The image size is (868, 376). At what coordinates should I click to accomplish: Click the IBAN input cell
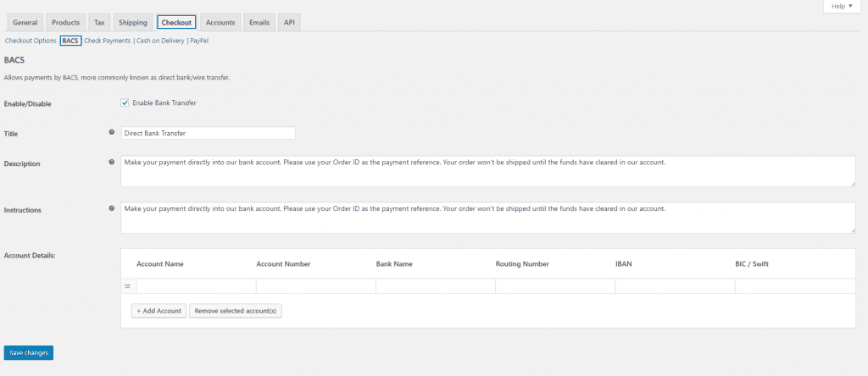(675, 286)
